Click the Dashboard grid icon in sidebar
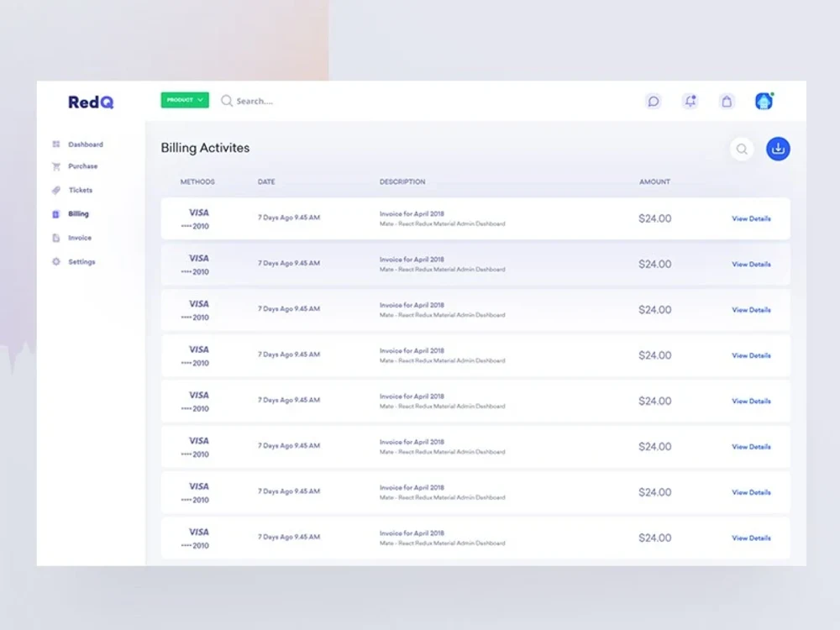This screenshot has width=840, height=630. click(55, 144)
